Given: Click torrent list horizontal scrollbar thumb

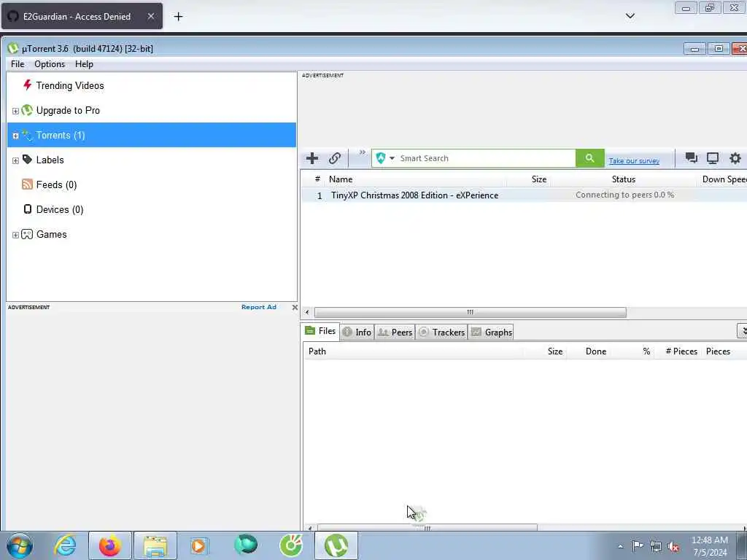Looking at the screenshot, I should pyautogui.click(x=471, y=312).
